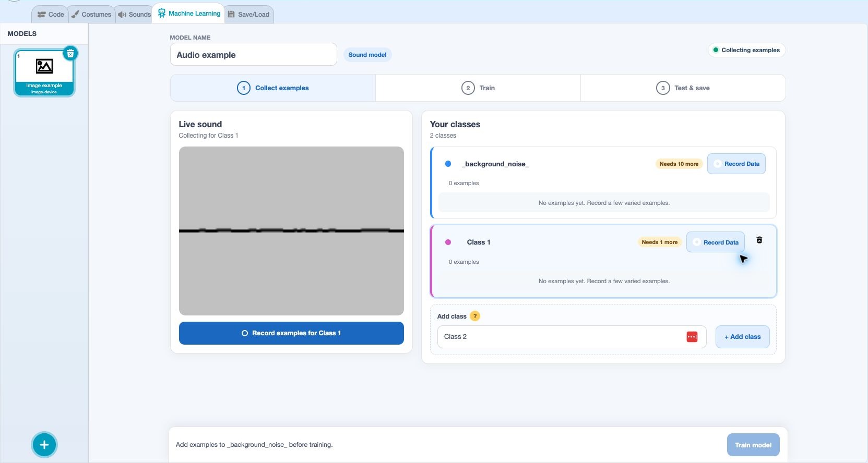The image size is (868, 463).
Task: Go to step 2 Train
Action: coord(478,88)
